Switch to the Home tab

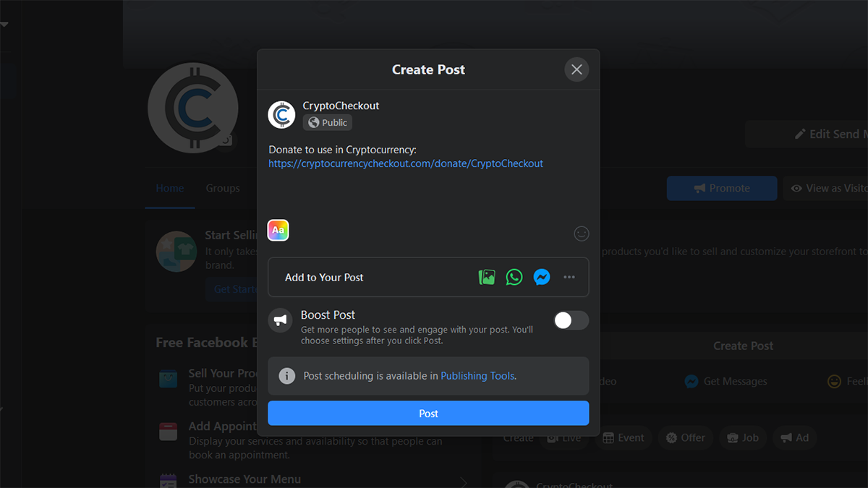tap(170, 188)
